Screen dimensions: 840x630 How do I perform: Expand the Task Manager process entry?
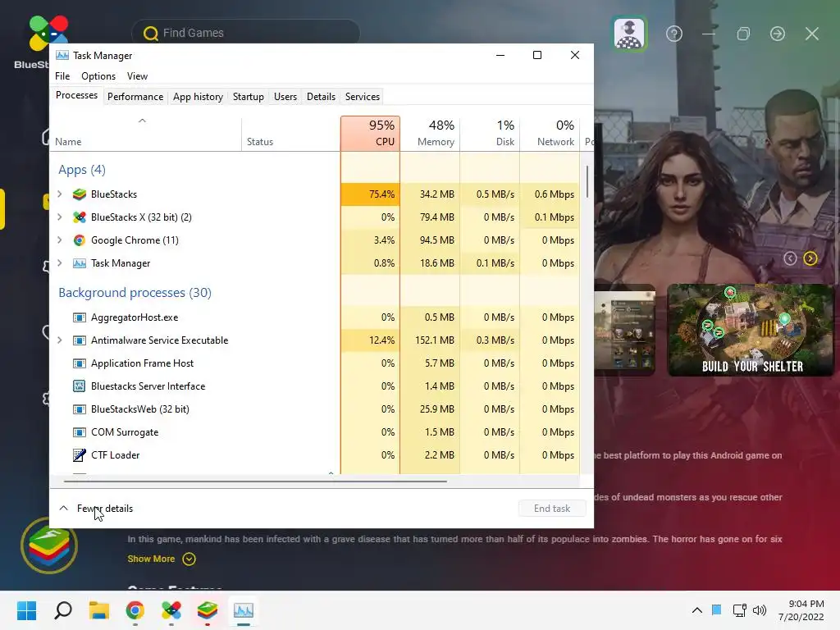60,263
